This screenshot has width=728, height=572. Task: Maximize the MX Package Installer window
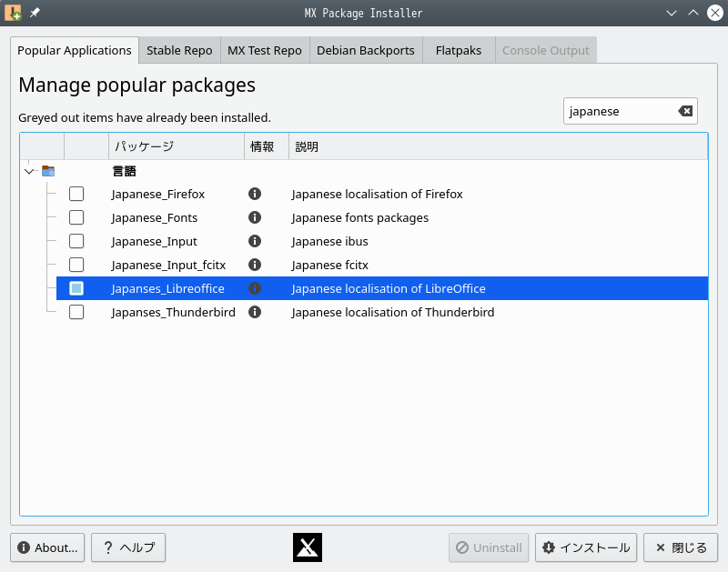[693, 13]
